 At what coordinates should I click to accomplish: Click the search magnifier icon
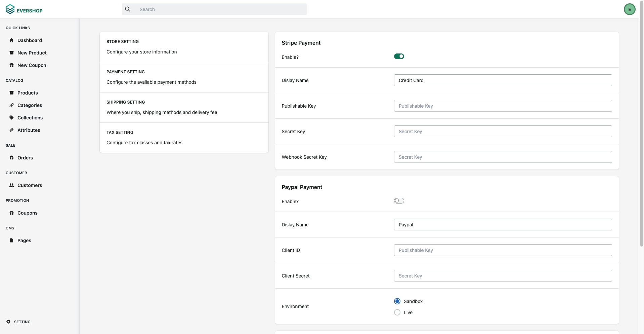click(x=128, y=9)
